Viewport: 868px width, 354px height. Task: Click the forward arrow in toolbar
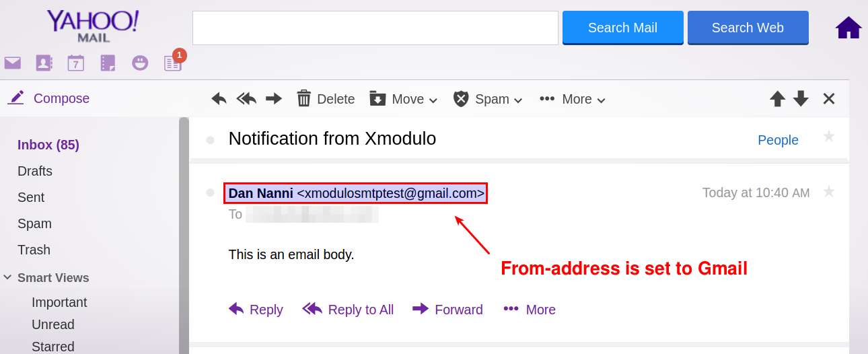click(274, 99)
